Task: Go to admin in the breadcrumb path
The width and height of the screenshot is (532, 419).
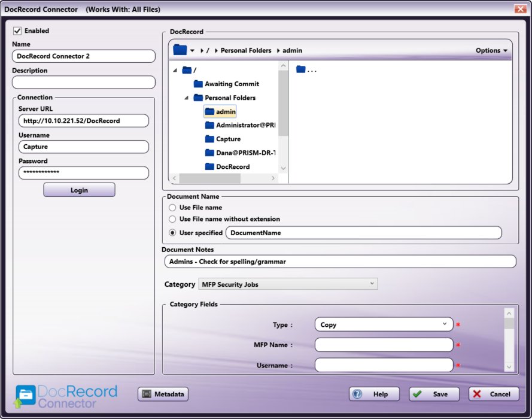Action: coord(292,50)
